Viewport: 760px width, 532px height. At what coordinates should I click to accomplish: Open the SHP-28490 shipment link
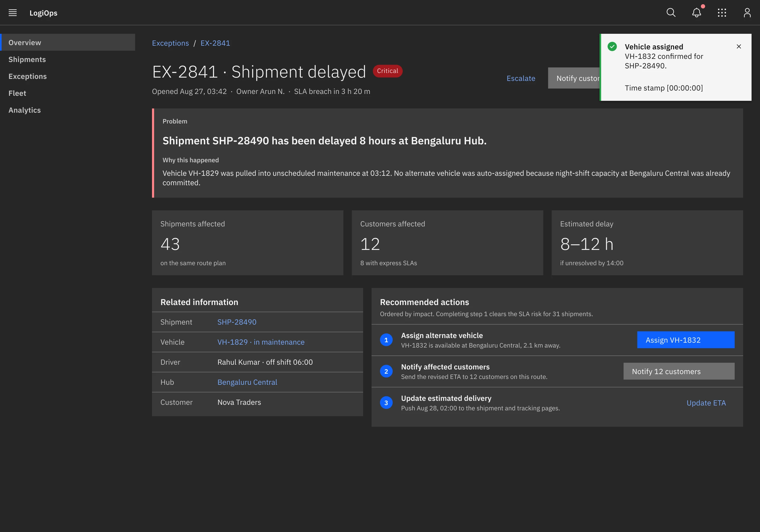237,322
